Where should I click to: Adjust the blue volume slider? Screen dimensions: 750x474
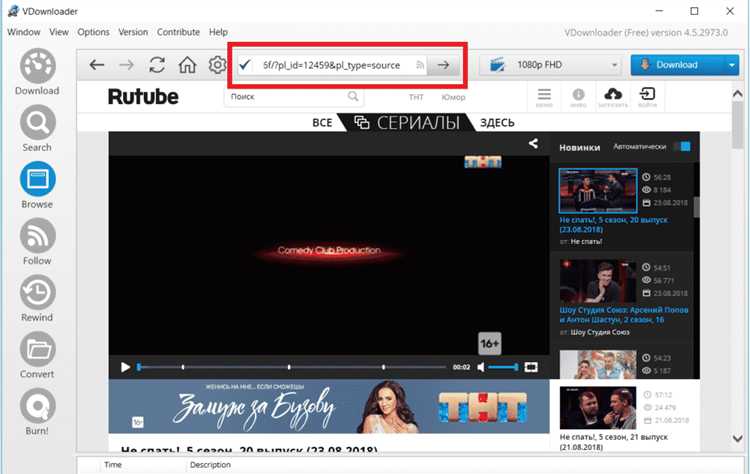(503, 367)
